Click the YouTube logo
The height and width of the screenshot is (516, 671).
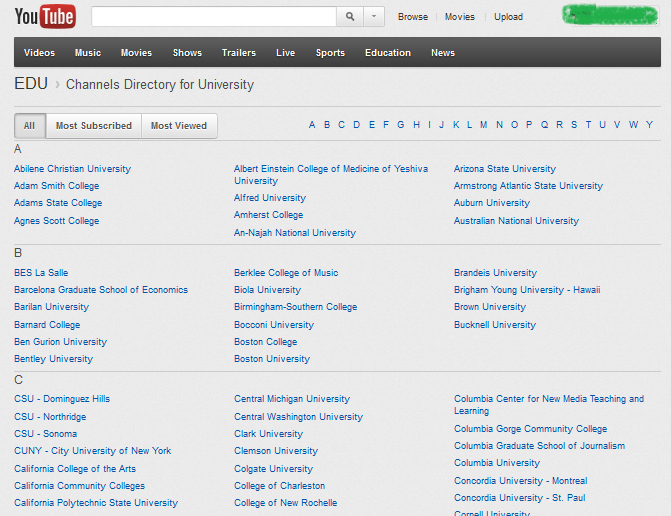click(x=45, y=17)
